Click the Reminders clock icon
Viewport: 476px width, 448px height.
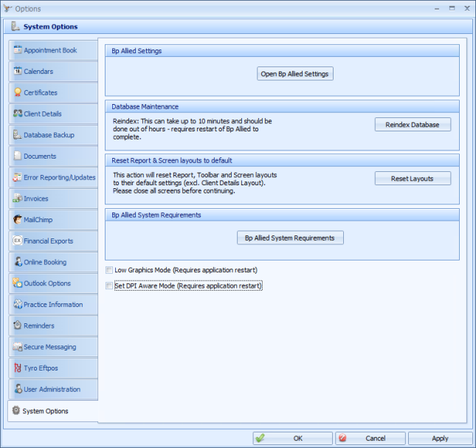(x=18, y=325)
